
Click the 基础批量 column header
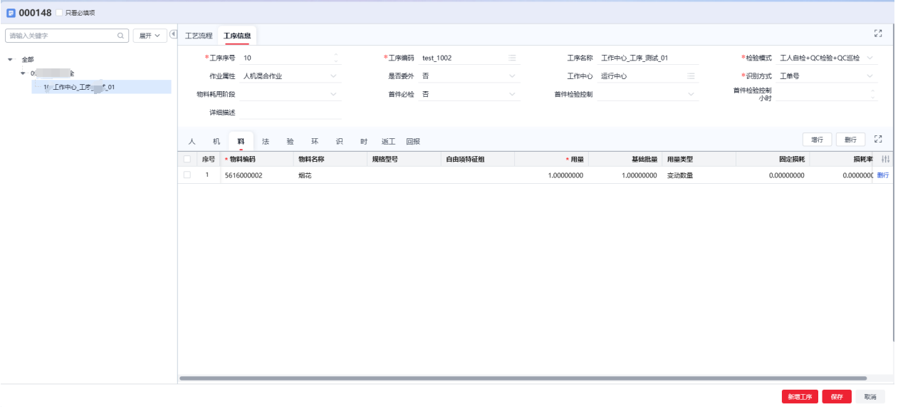click(x=625, y=159)
